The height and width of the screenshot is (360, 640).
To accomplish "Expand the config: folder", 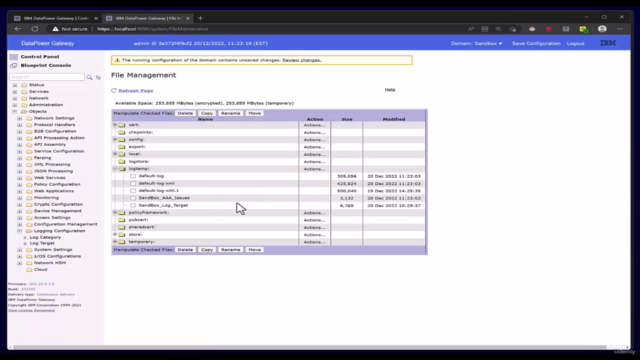I will (x=115, y=140).
